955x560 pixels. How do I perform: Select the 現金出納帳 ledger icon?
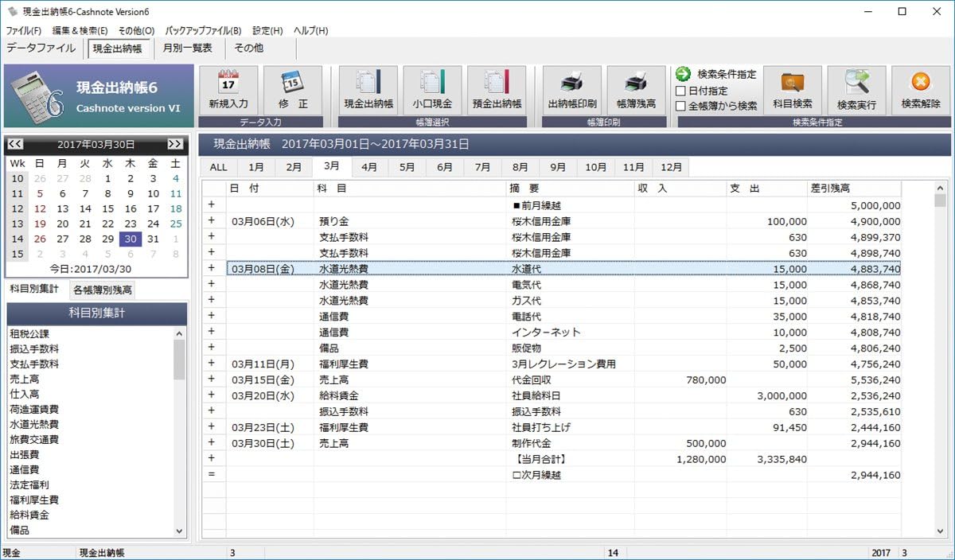coord(368,83)
